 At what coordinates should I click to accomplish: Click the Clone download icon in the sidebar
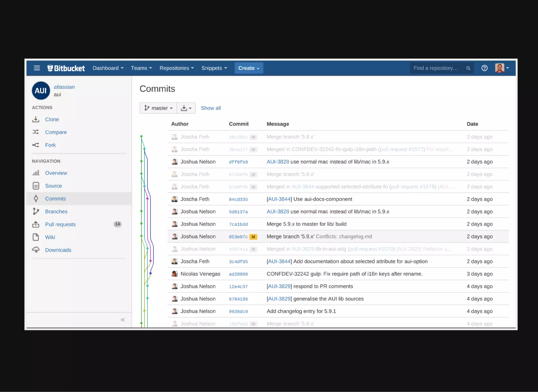pyautogui.click(x=36, y=120)
